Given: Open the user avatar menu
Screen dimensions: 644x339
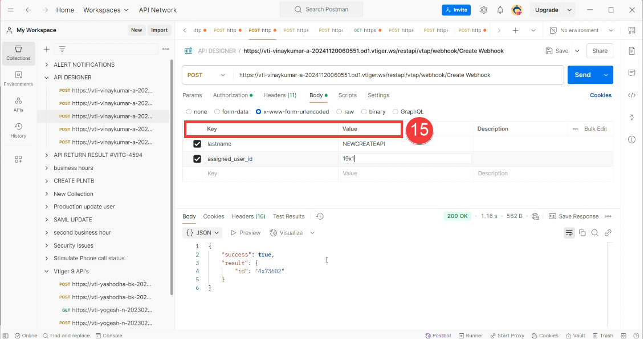Looking at the screenshot, I should click(x=517, y=10).
